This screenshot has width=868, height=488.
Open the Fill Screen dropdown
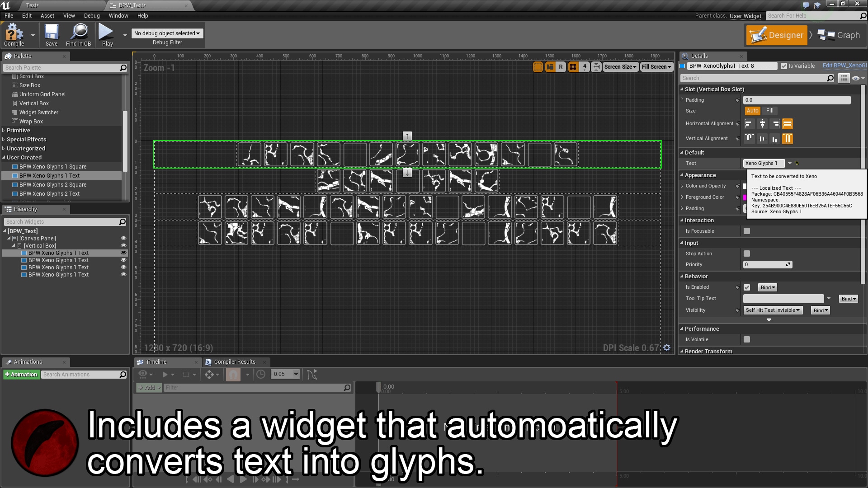pyautogui.click(x=656, y=66)
